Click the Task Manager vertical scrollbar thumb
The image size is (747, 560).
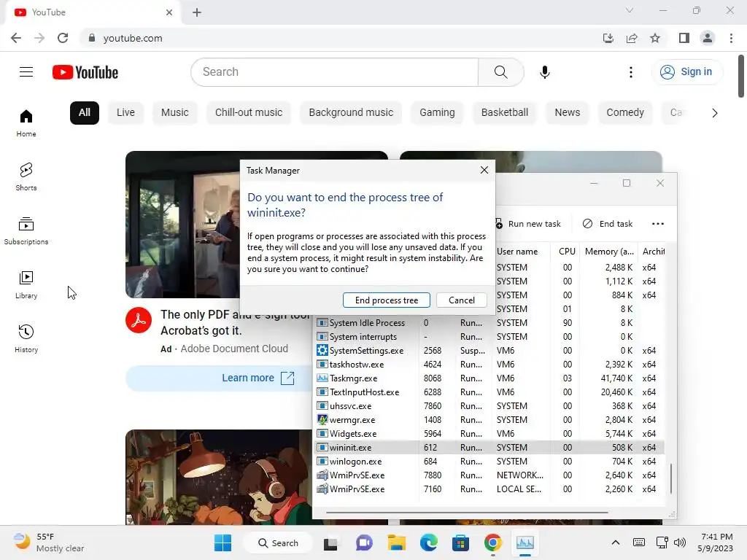tap(671, 478)
